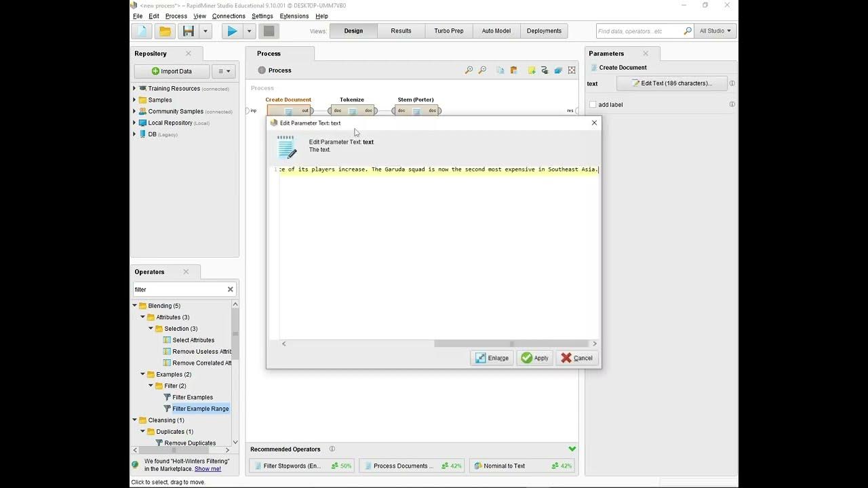Screen dimensions: 868x488
Task: Click the magnifier icon in global search
Action: click(688, 30)
